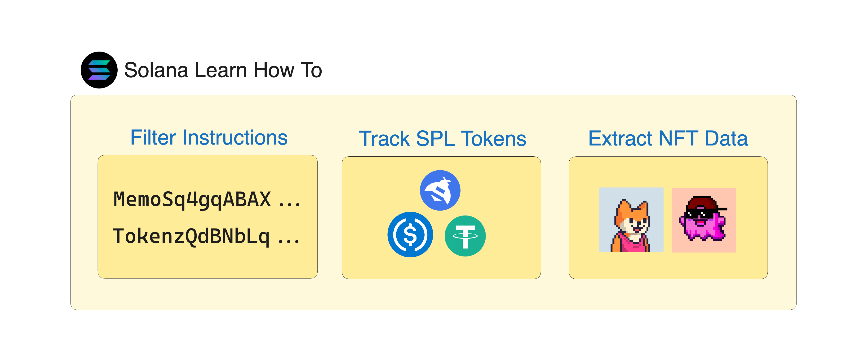Open the orange fox pixel NFT

point(631,220)
